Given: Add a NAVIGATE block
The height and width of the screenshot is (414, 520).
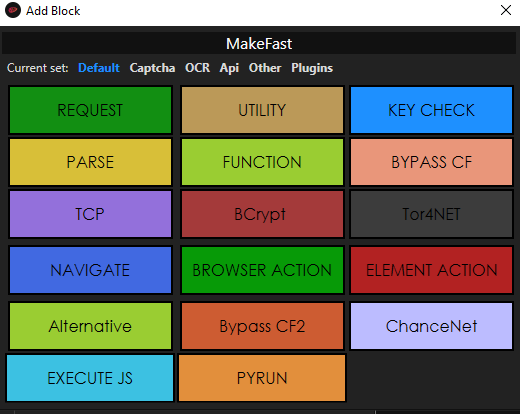Looking at the screenshot, I should click(x=90, y=270).
